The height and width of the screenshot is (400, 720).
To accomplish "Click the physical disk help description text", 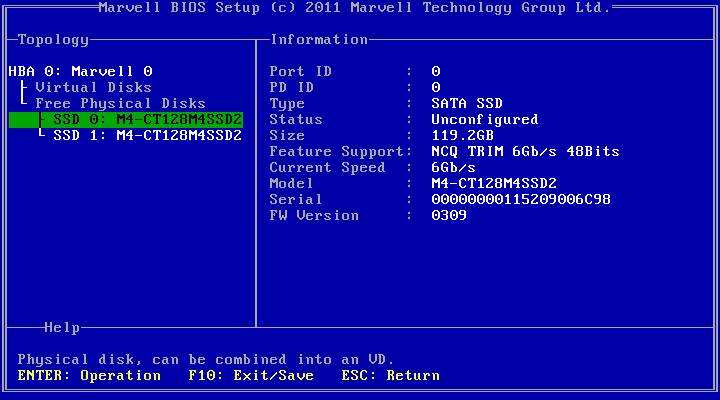I will pos(206,360).
